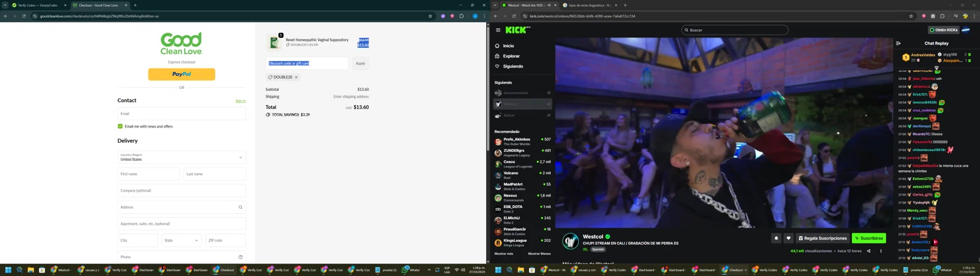Click the Reset Suppository product thumbnail
This screenshot has width=980, height=276.
point(274,43)
